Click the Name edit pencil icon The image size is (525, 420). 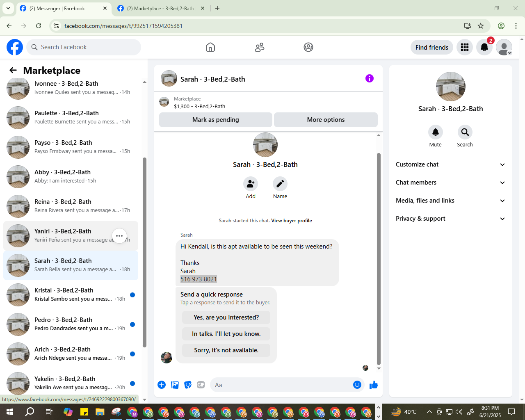pyautogui.click(x=280, y=184)
